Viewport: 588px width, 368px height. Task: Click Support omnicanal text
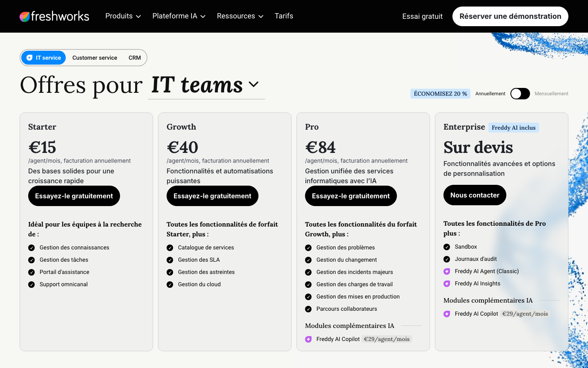point(63,284)
